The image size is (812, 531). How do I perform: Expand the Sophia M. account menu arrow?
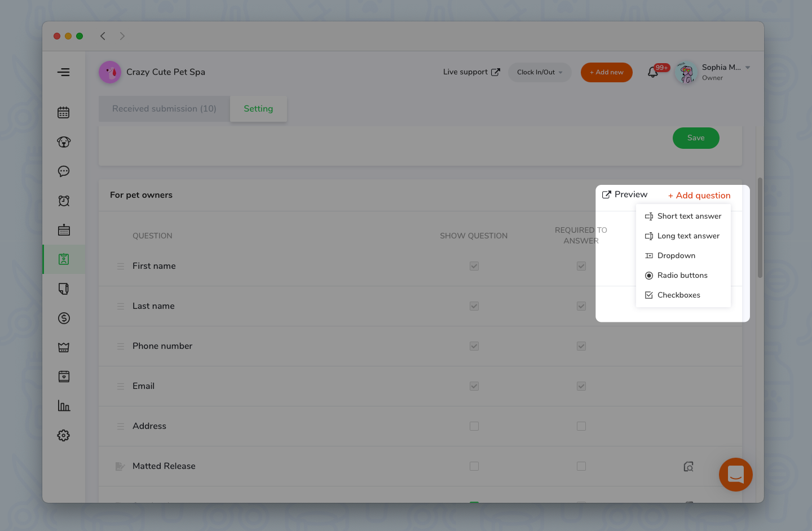point(748,68)
